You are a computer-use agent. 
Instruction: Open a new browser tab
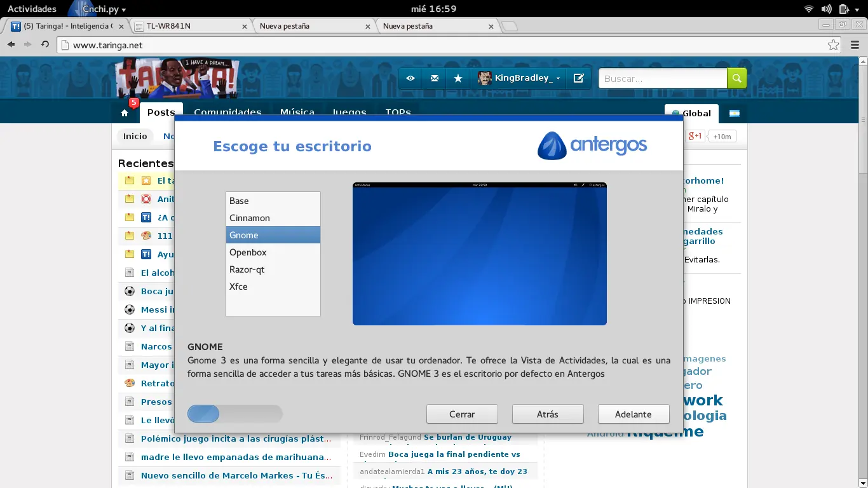point(510,26)
